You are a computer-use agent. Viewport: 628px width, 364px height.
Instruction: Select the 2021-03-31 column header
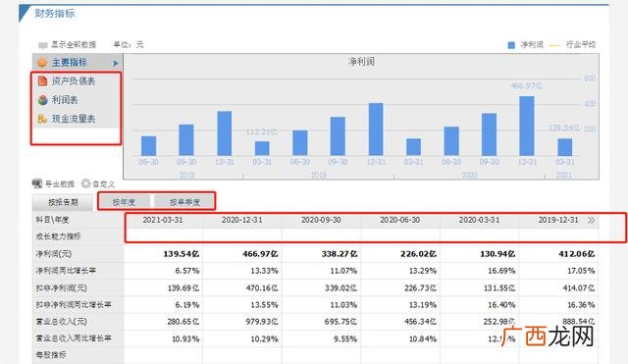tap(163, 220)
